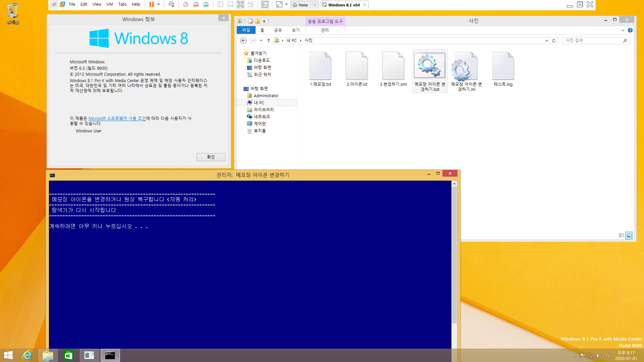This screenshot has height=362, width=644.
Task: Select the file 3.변경하기.smi
Action: [393, 69]
